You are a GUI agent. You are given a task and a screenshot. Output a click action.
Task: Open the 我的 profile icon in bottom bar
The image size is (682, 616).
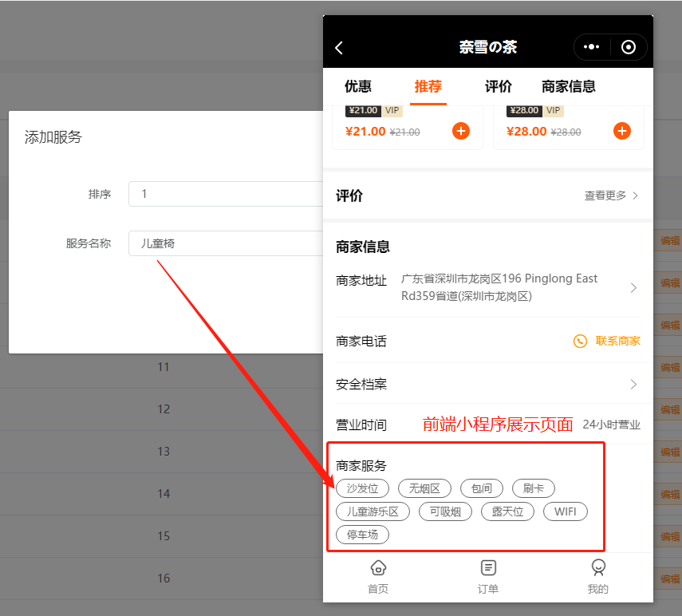(598, 567)
